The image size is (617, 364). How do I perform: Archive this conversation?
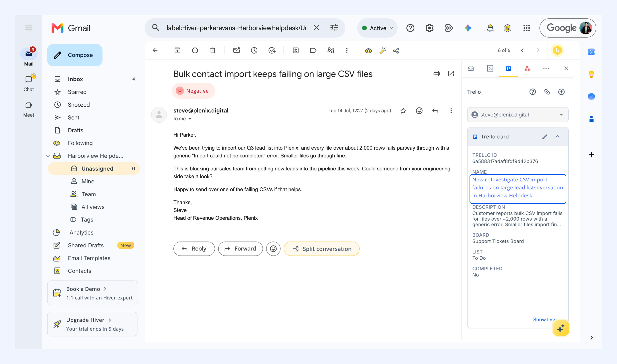[177, 51]
